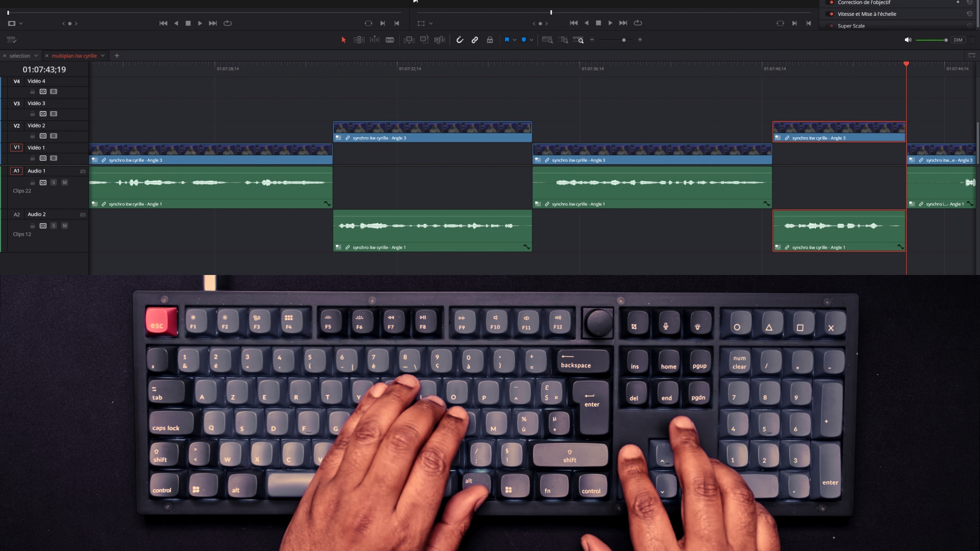Toggle timeline snapping magnet icon
Screen dimensions: 980x551
(460, 40)
